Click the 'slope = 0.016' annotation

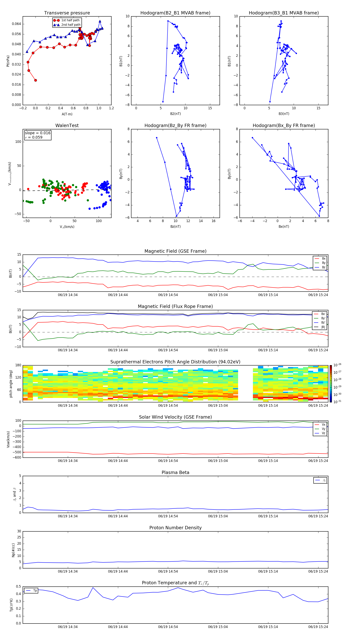38,133
